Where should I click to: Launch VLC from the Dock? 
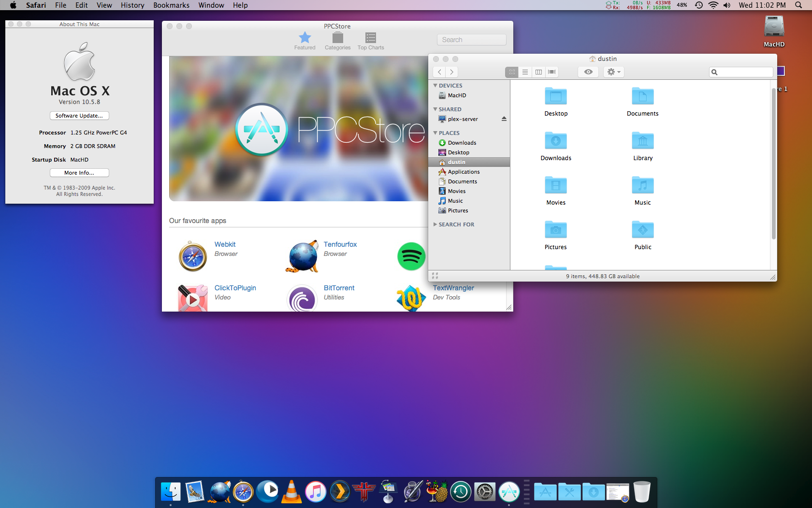point(291,492)
